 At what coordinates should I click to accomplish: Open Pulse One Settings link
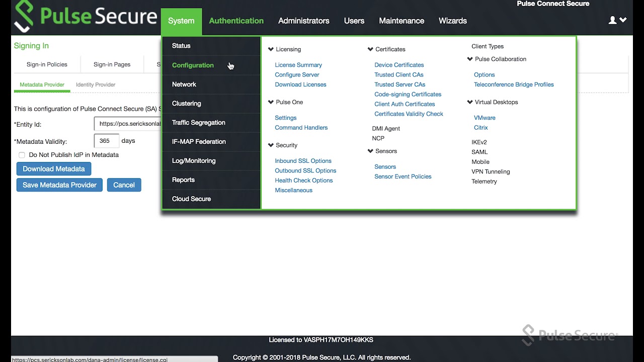tap(285, 118)
